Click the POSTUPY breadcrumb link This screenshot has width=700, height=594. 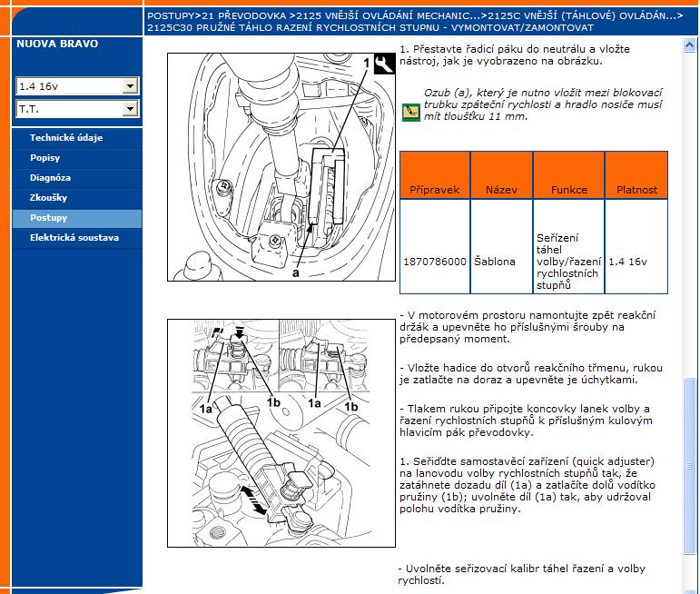pos(171,16)
